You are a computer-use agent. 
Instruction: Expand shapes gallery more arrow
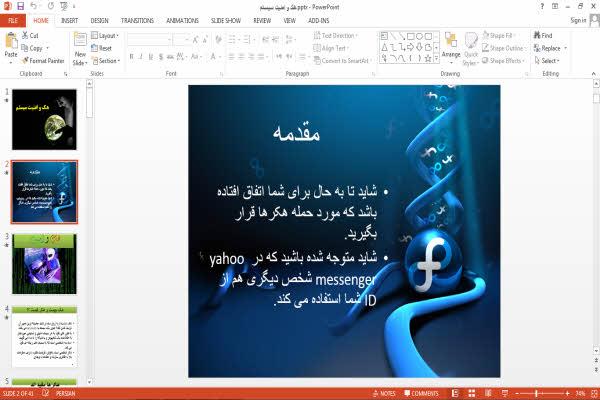point(436,59)
